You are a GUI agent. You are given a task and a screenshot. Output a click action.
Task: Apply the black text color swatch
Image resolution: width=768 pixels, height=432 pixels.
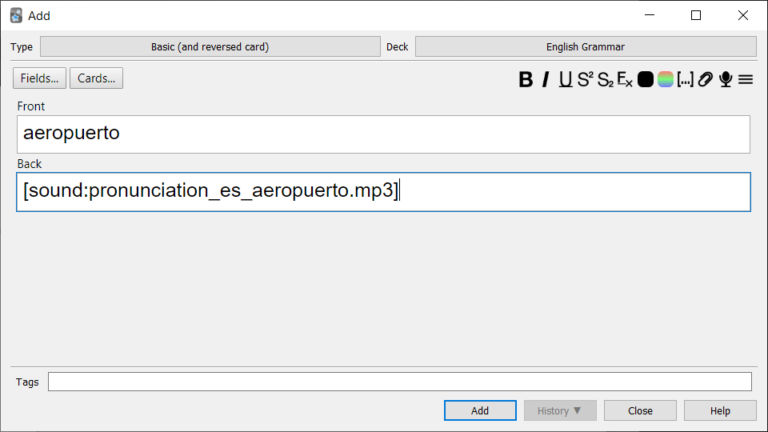click(x=646, y=80)
